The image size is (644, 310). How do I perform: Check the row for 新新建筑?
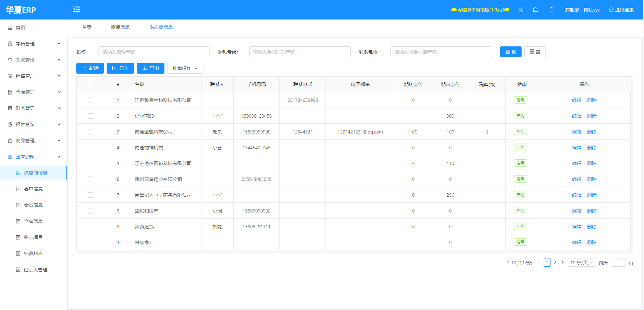(90, 227)
